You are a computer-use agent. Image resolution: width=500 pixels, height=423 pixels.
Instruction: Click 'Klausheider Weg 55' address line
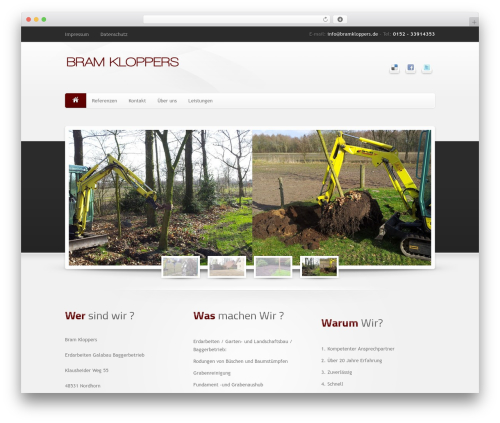tap(87, 370)
